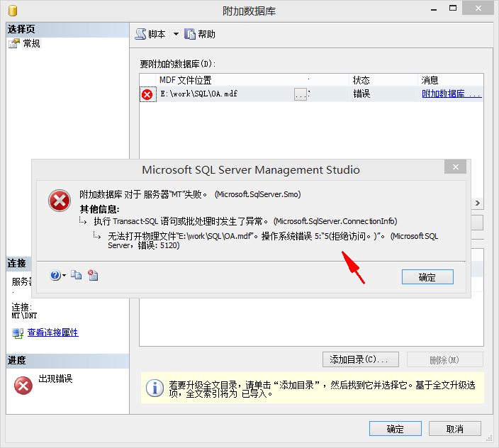This screenshot has height=448, width=499.
Task: Minimize the 附加数据库 window
Action: pyautogui.click(x=434, y=9)
